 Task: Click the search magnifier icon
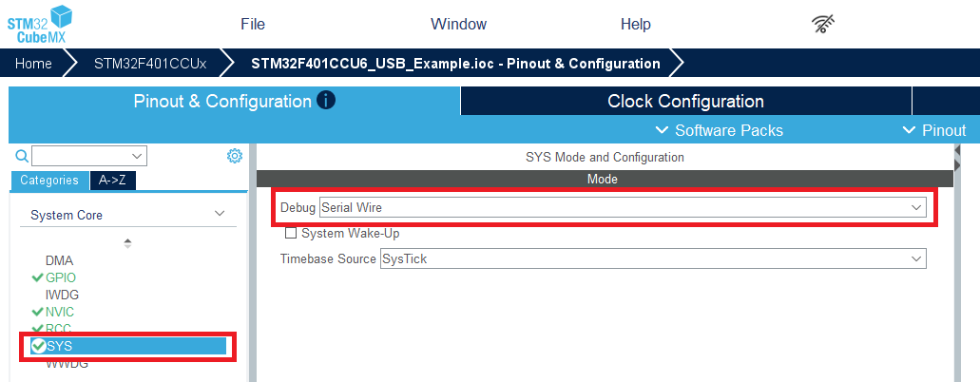coord(22,156)
